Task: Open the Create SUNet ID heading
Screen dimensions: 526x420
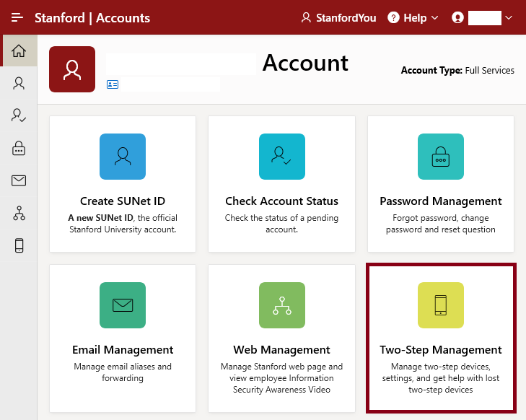Action: click(123, 201)
